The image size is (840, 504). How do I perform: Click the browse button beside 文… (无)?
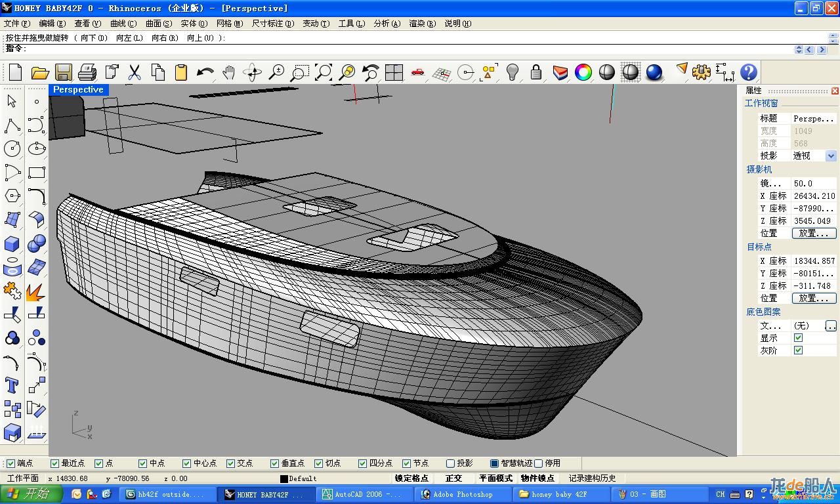click(831, 325)
